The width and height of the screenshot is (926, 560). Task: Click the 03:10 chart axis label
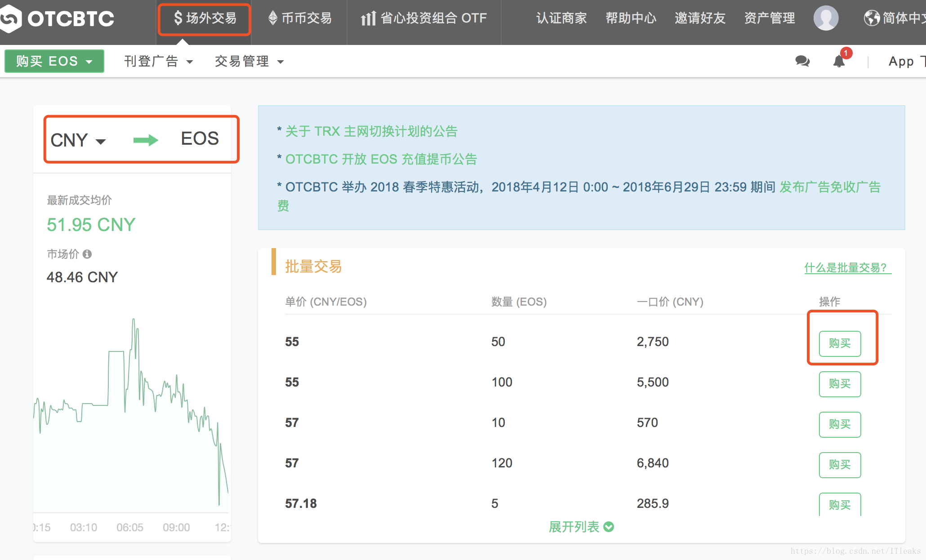84,527
